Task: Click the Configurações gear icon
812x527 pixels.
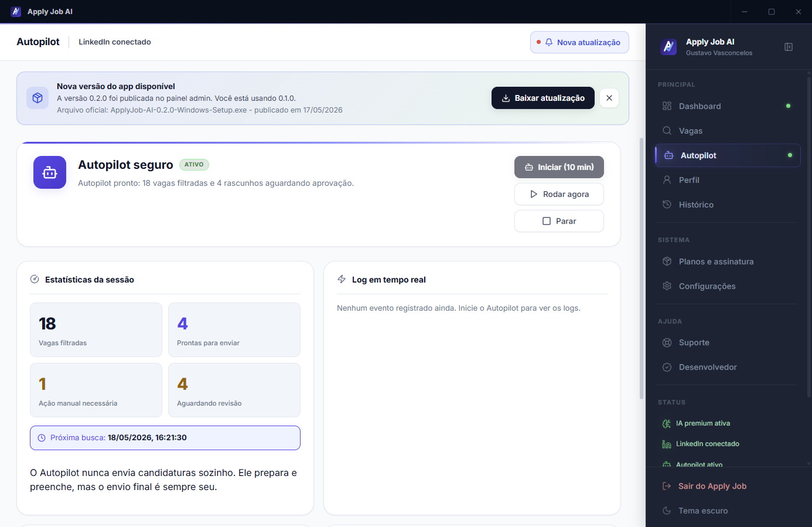Action: point(667,286)
